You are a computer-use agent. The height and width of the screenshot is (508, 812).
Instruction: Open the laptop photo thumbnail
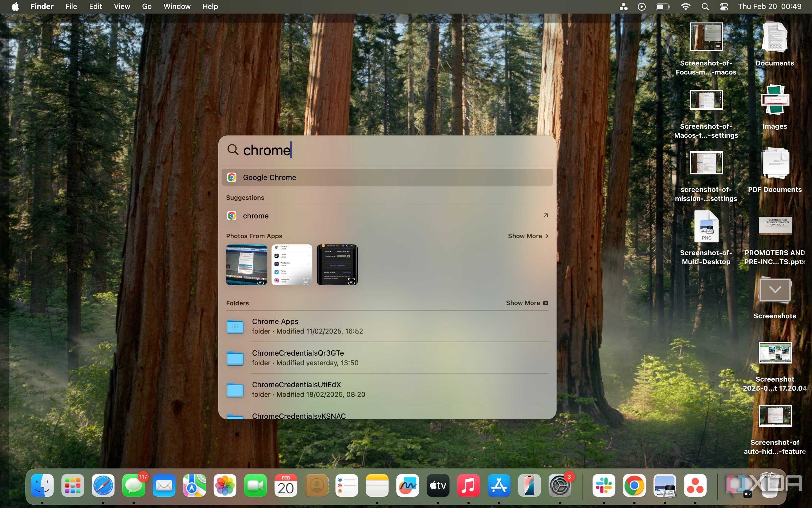tap(247, 265)
